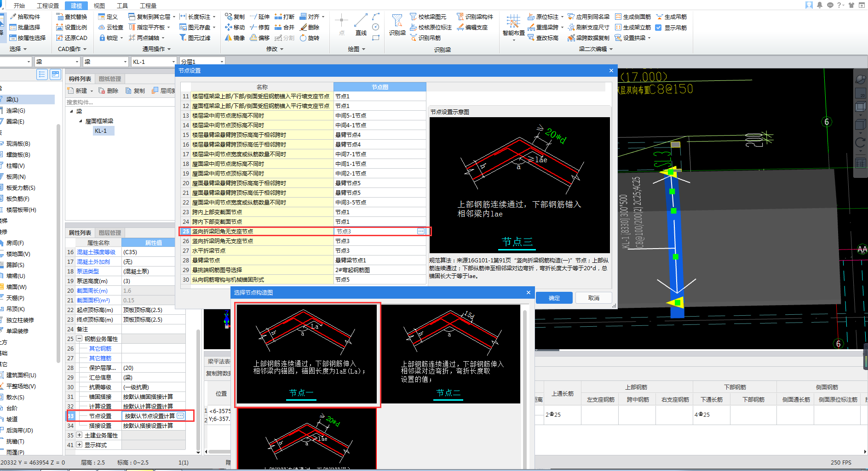Click the 删除 delete tool
Screen dimensions: 868x471
[x=310, y=27]
